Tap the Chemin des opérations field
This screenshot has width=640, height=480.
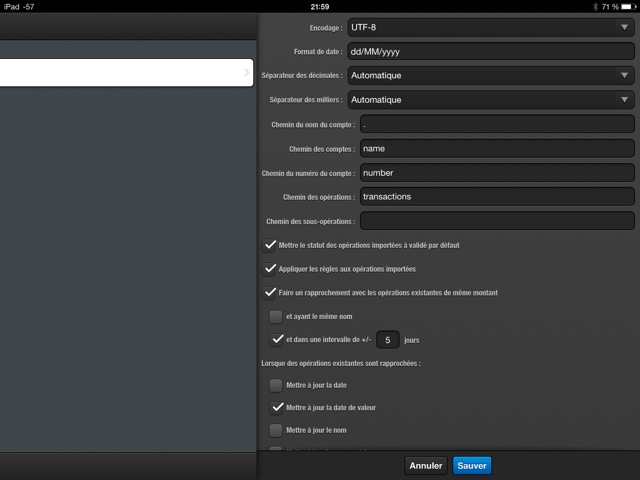point(497,196)
